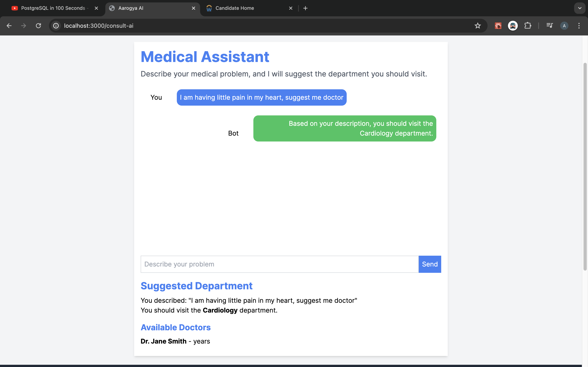
Task: Click the Available Doctors section heading
Action: [x=175, y=327]
